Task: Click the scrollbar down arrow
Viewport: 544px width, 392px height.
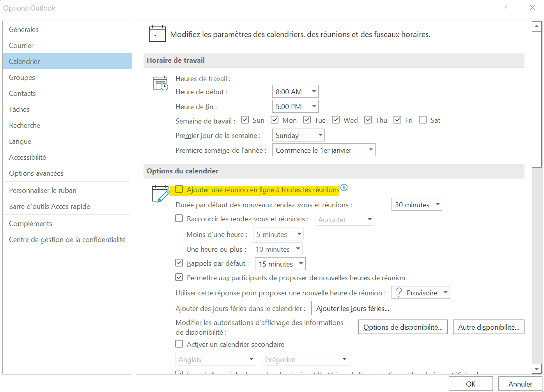Action: 537,369
